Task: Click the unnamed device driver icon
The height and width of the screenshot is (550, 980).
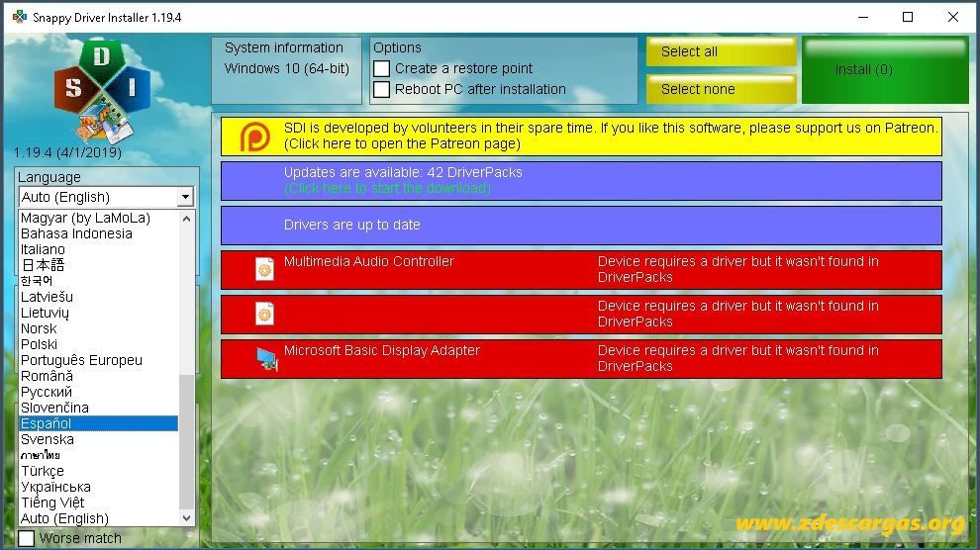Action: click(x=265, y=314)
